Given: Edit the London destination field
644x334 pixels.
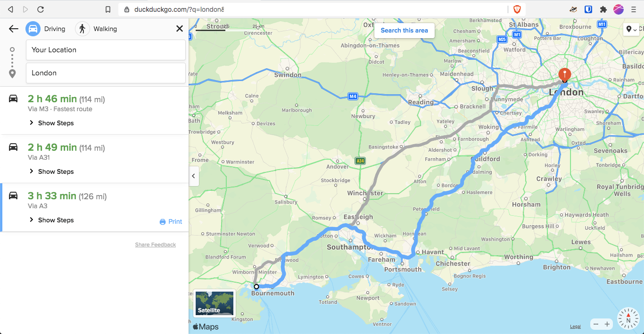Looking at the screenshot, I should (106, 73).
